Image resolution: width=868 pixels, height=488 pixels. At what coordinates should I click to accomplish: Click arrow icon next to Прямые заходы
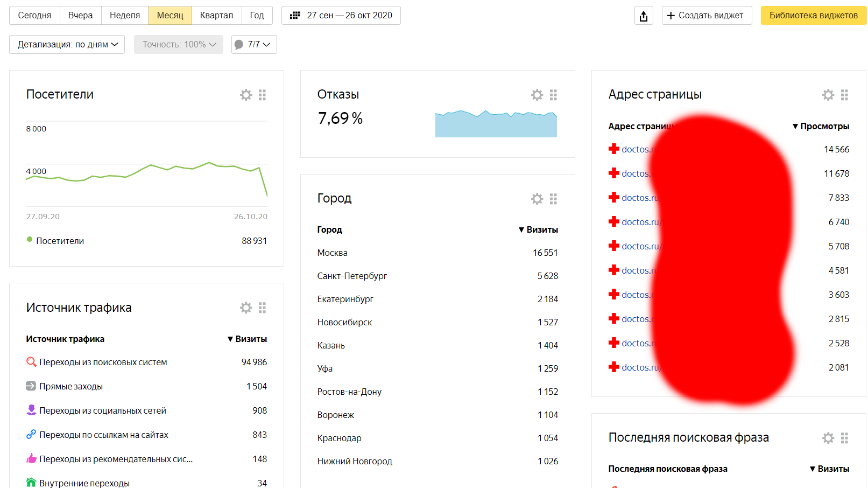point(31,386)
